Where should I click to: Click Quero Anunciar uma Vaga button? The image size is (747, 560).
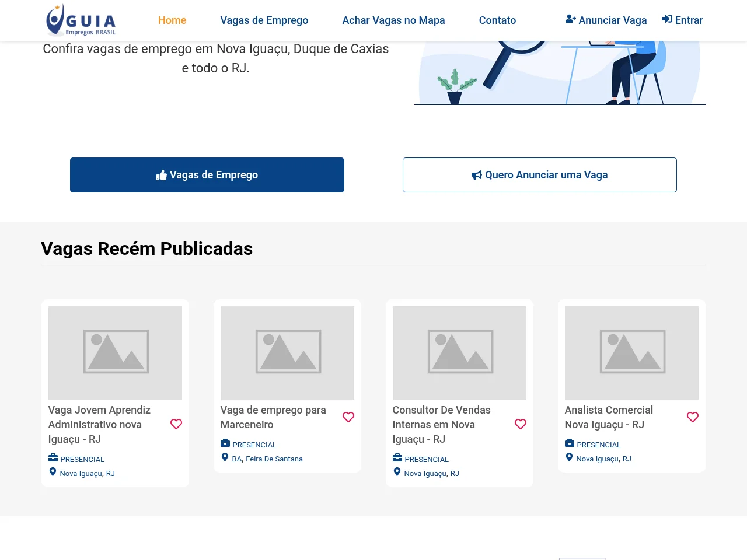(x=540, y=175)
